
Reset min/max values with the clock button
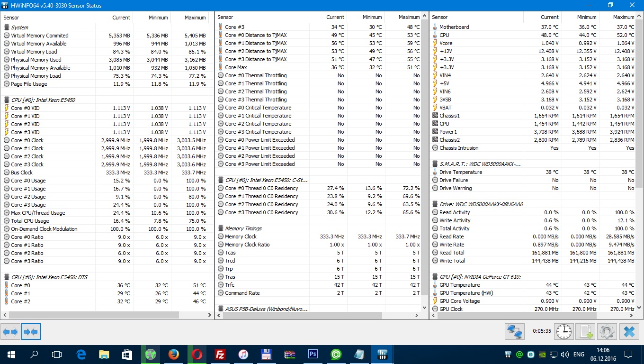tap(564, 331)
